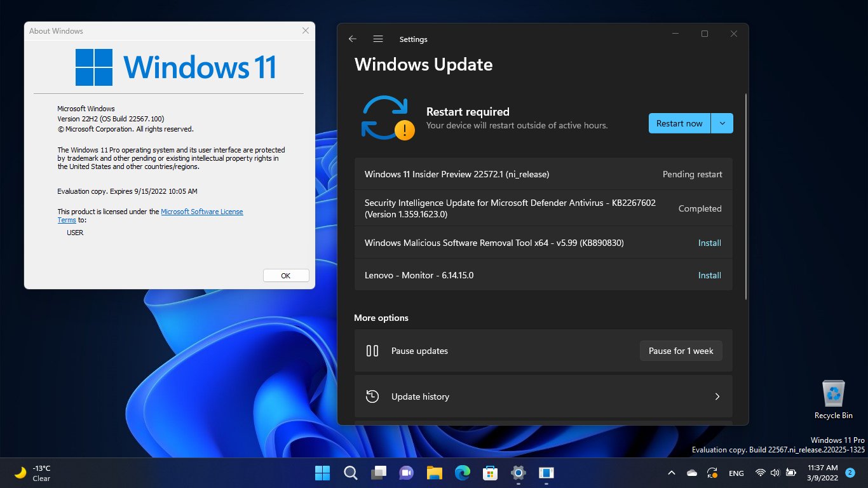This screenshot has width=868, height=488.
Task: Click the "Pending restart" status
Action: 693,174
